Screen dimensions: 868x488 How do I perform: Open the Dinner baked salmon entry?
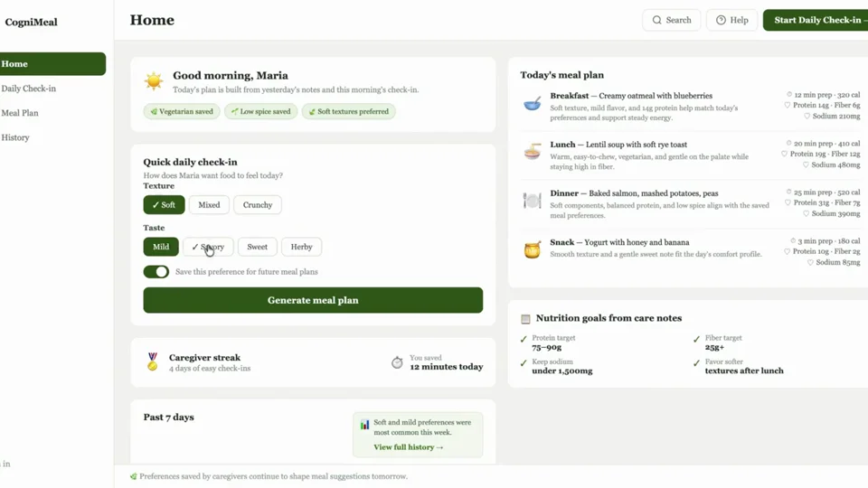click(x=690, y=203)
